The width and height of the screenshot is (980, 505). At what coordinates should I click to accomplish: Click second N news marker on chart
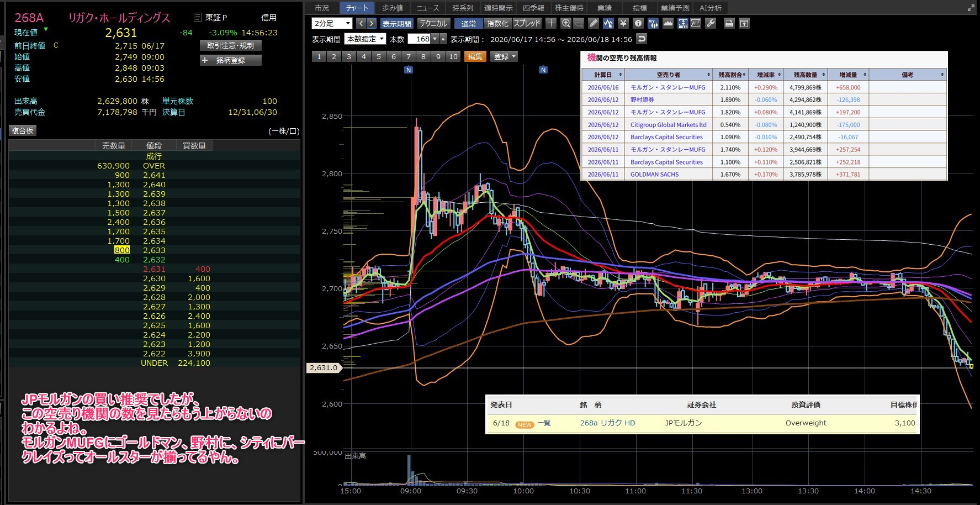click(543, 70)
